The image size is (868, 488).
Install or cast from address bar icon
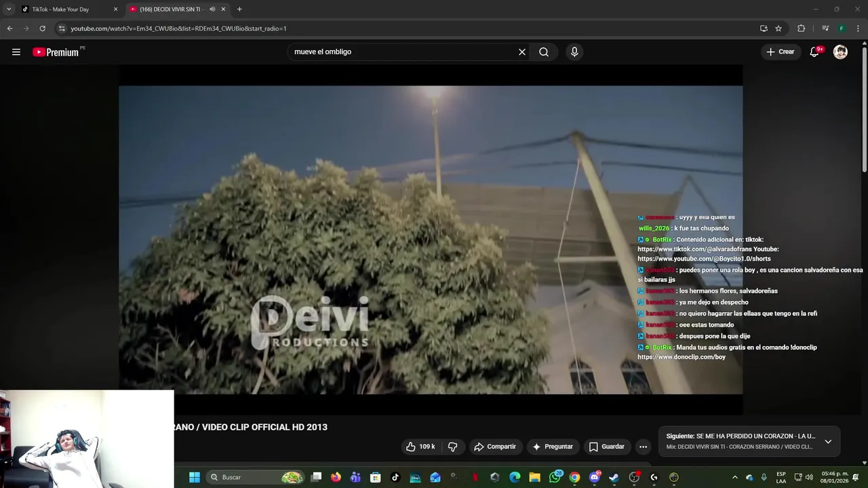764,28
